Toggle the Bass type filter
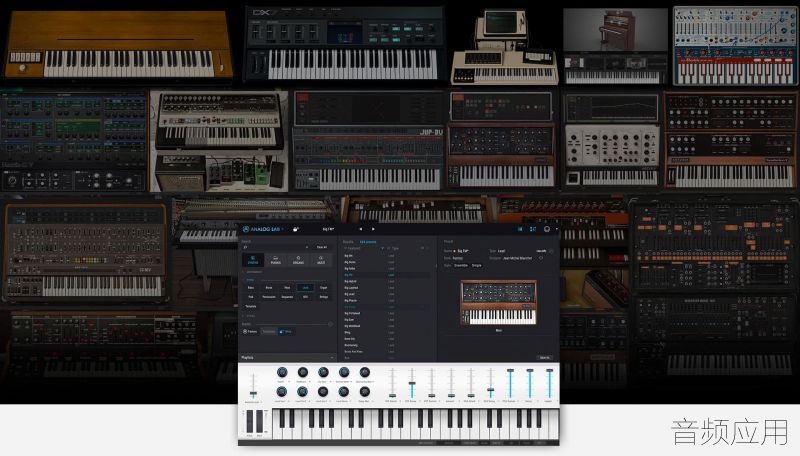 pos(251,288)
